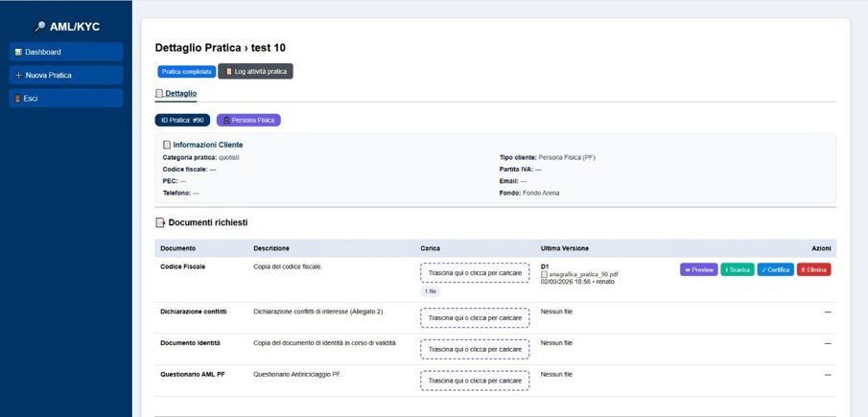Image resolution: width=868 pixels, height=417 pixels.
Task: Click Elimina to delete the document
Action: pos(813,270)
